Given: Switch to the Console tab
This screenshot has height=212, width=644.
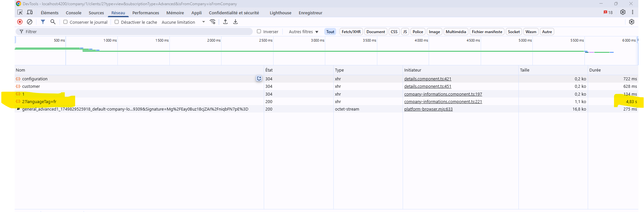Looking at the screenshot, I should pyautogui.click(x=74, y=13).
